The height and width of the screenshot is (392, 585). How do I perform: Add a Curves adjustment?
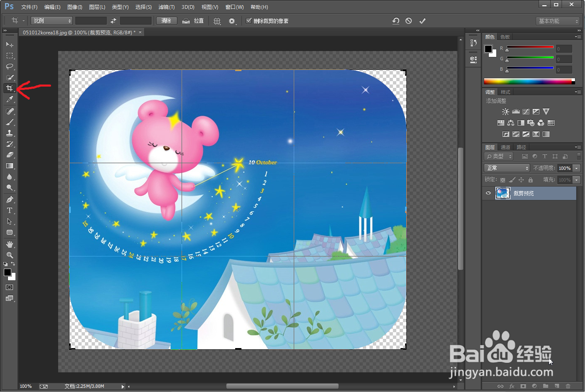point(526,112)
